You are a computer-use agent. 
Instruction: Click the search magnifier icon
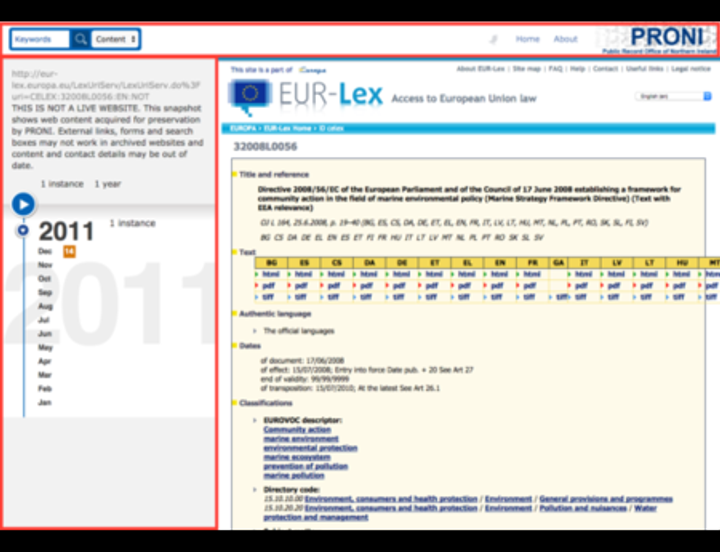(x=80, y=39)
